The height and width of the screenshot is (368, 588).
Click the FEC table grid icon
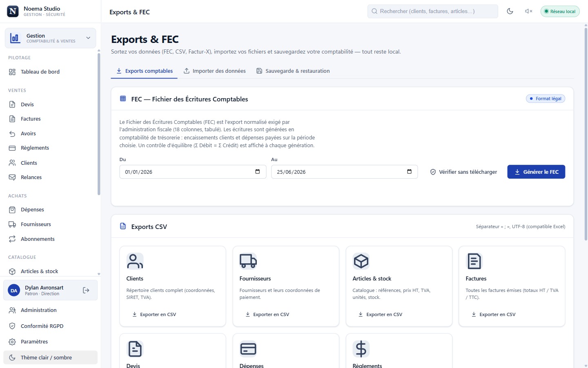click(123, 99)
